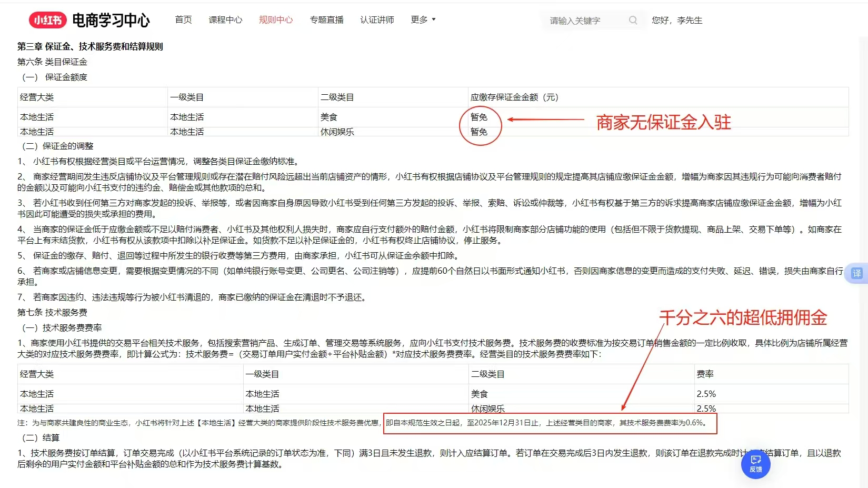Click the 译 translate side icon
868x488 pixels.
tap(857, 273)
